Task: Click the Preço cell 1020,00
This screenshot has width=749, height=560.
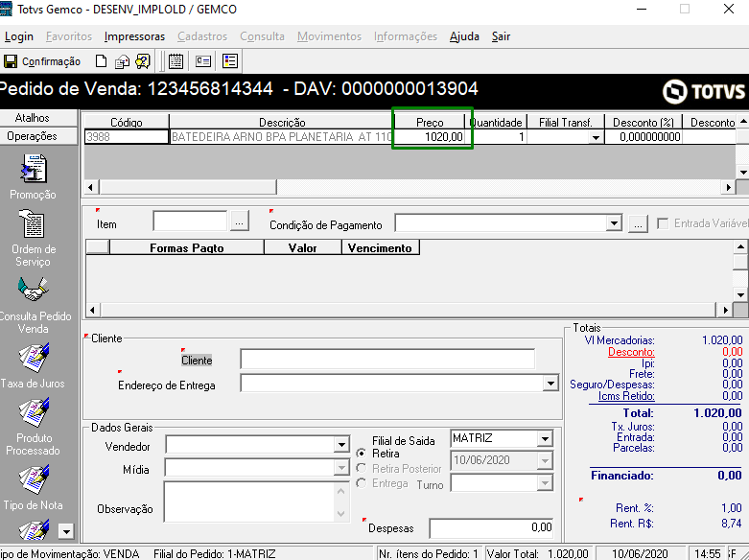Action: coord(430,137)
